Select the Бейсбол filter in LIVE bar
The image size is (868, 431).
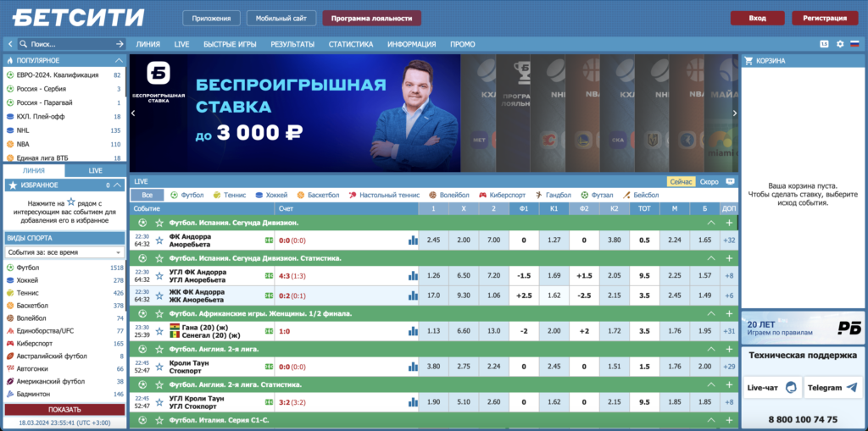[641, 196]
